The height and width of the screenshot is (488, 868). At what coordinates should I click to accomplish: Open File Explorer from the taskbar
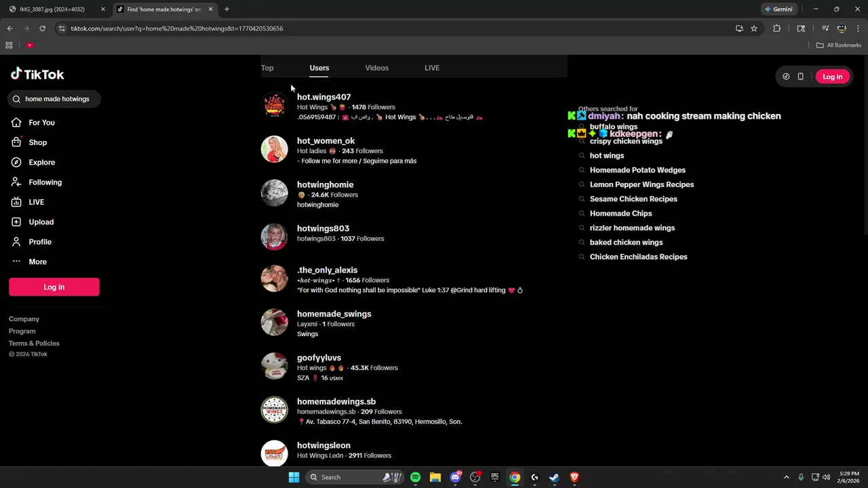click(x=435, y=477)
